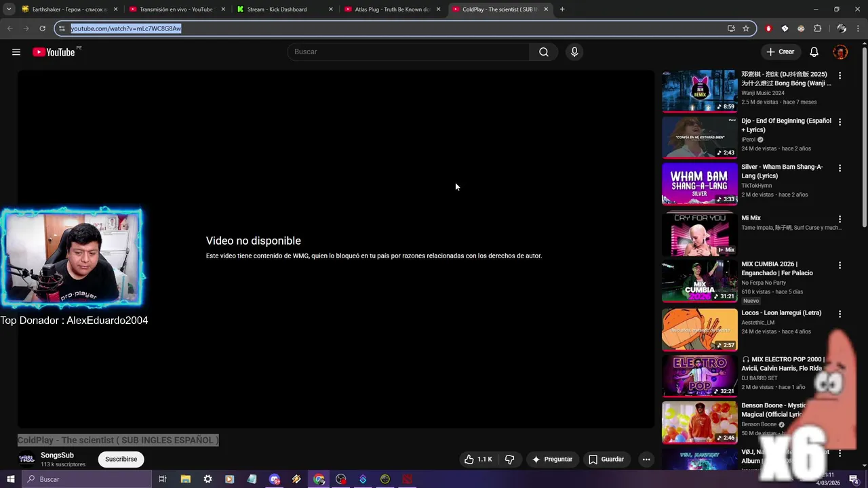Open options for MIX CUMBIA 2026 video
This screenshot has width=868, height=488.
click(x=840, y=265)
